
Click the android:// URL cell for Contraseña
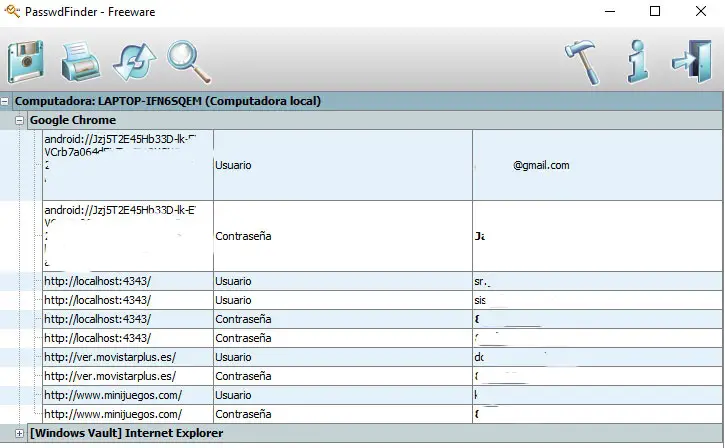pos(128,236)
